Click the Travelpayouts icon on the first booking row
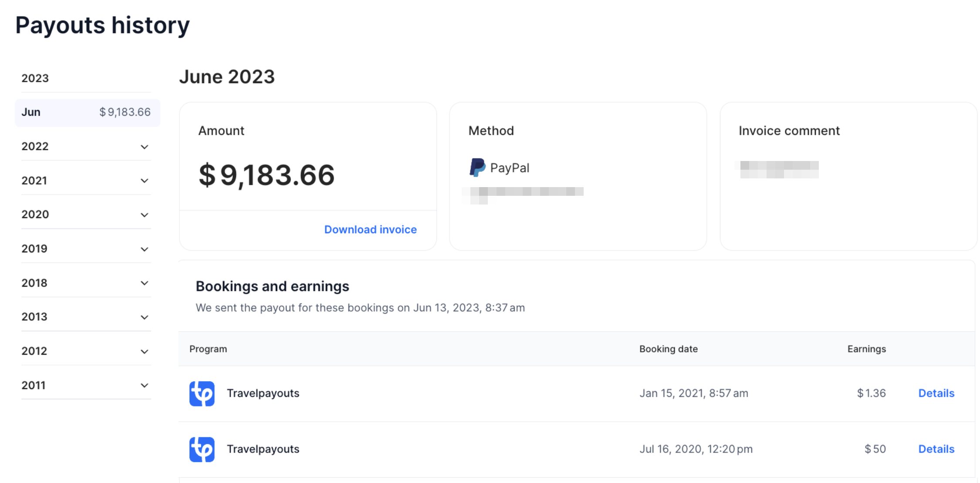This screenshot has height=483, width=980. click(x=202, y=393)
